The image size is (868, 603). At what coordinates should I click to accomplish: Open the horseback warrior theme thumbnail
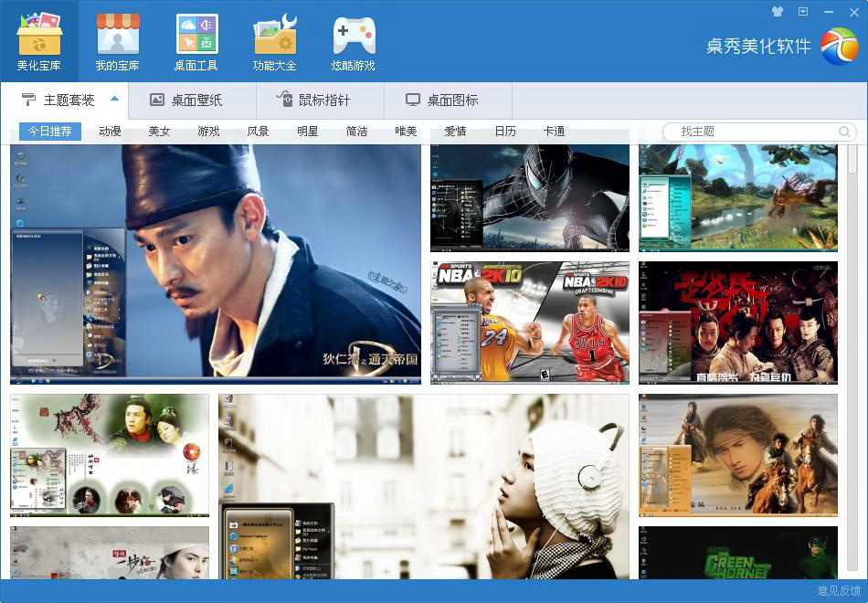coord(738,455)
